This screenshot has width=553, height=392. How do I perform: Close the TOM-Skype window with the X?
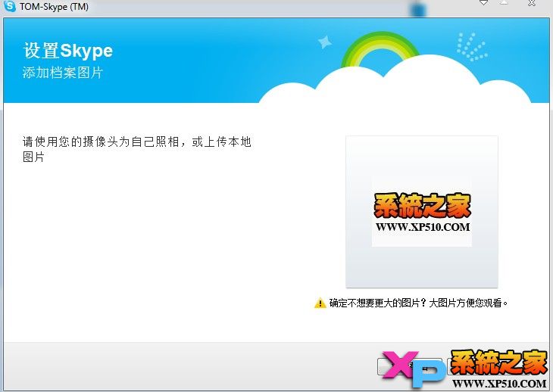click(x=532, y=3)
